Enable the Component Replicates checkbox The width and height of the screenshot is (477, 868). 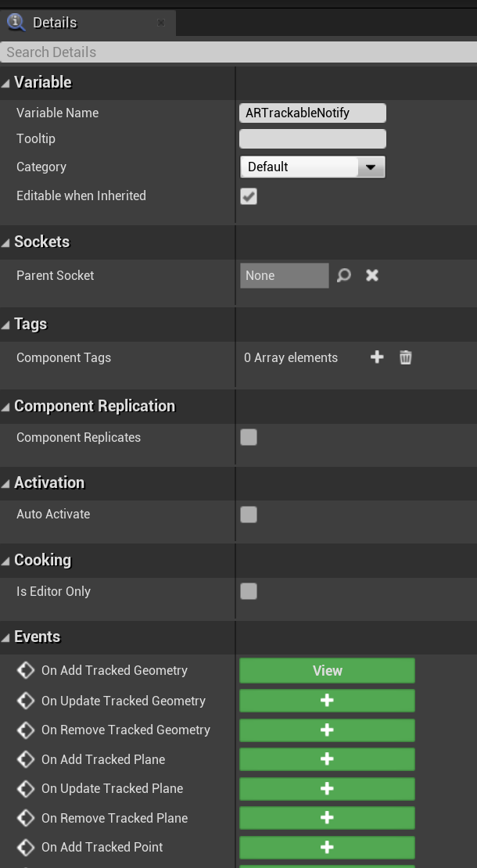[249, 437]
